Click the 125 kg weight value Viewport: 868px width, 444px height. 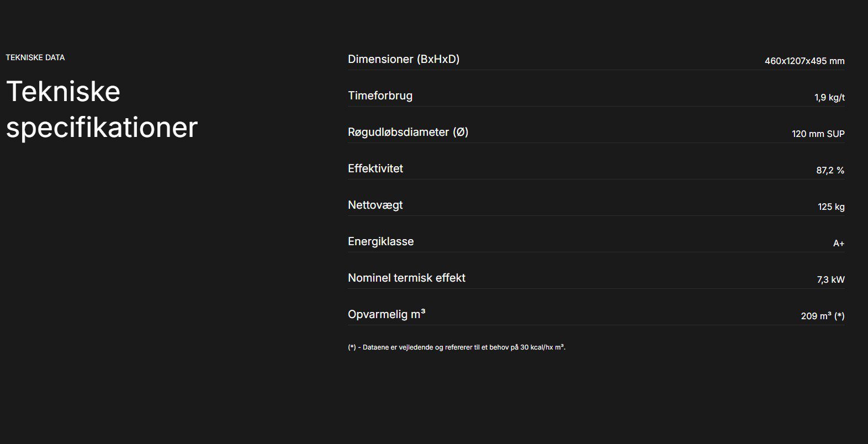tap(831, 207)
